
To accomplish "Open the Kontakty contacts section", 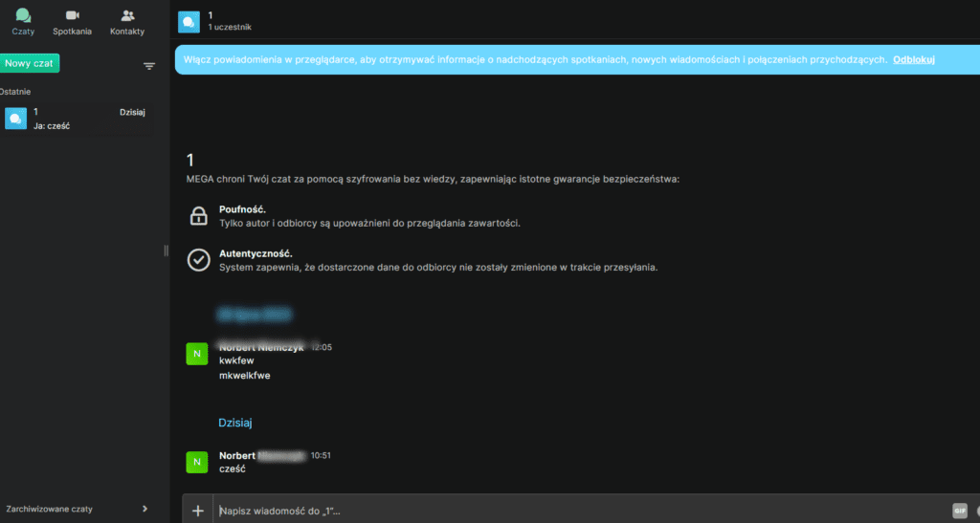I will point(127,21).
